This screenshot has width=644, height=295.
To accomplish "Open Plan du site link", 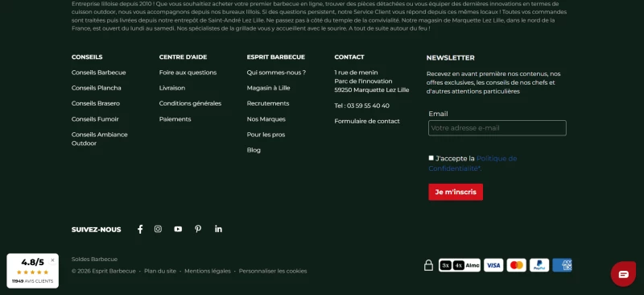I will 159,271.
